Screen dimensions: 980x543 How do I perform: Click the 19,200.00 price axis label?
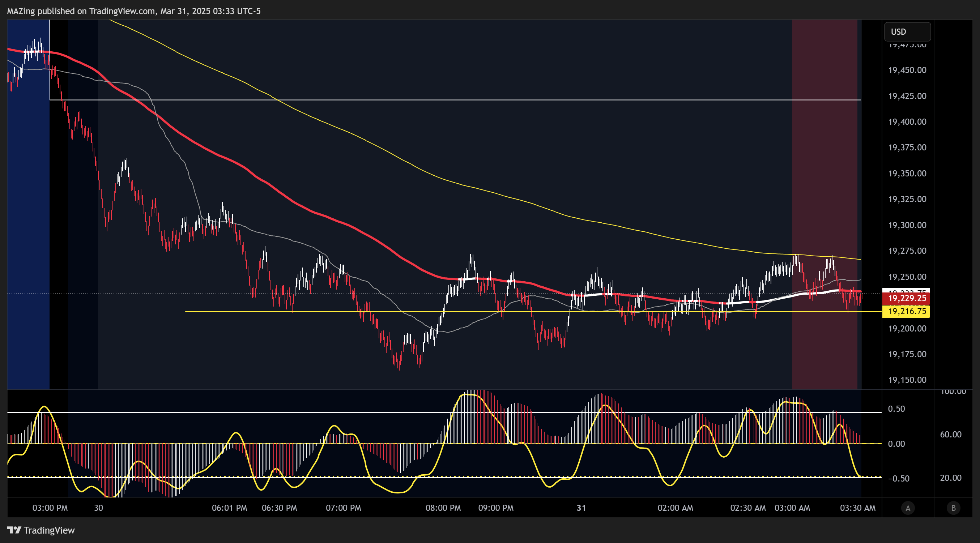click(907, 329)
